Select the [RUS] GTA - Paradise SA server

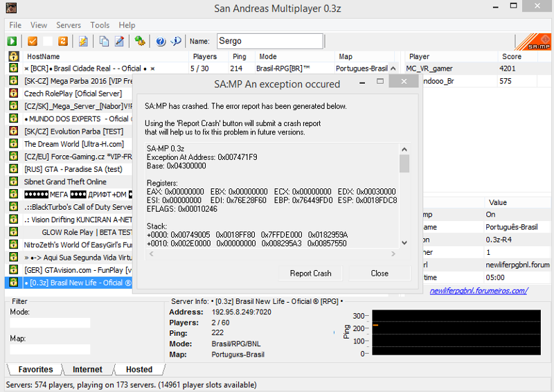click(x=73, y=169)
